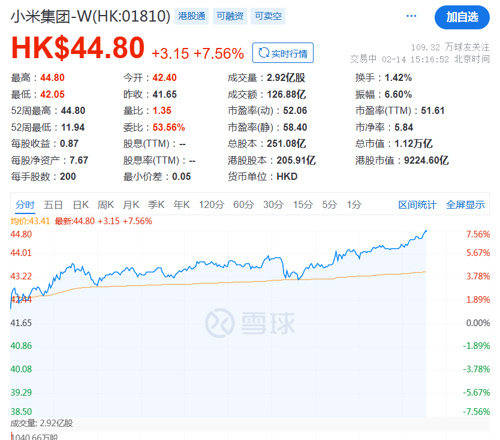Switch to the 五日 chart tab
Screen dimensions: 500x440
[x=53, y=205]
